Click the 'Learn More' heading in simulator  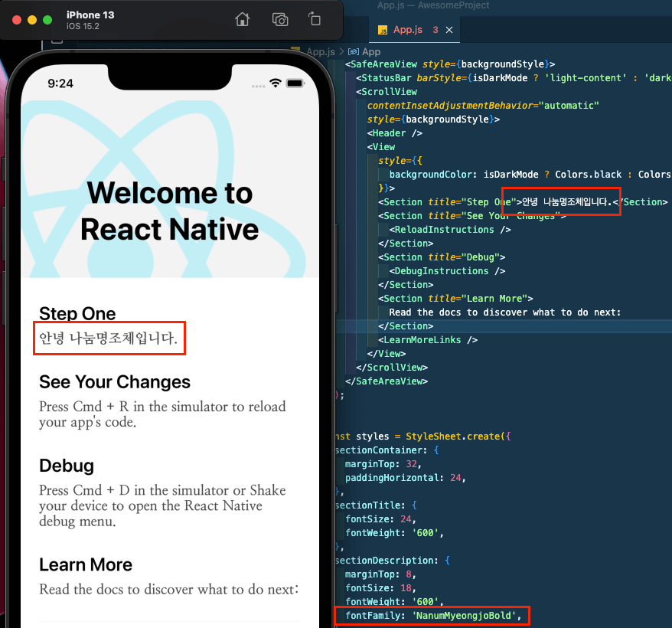(x=86, y=564)
